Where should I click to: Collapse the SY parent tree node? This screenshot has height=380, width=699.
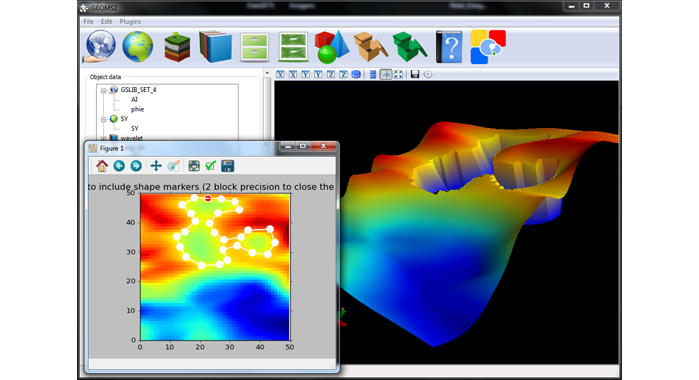[x=103, y=119]
